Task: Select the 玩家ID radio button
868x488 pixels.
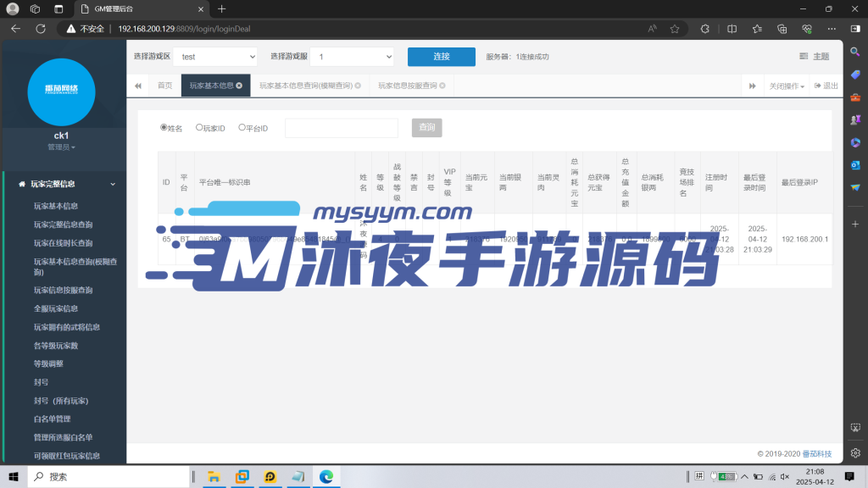Action: (x=198, y=127)
